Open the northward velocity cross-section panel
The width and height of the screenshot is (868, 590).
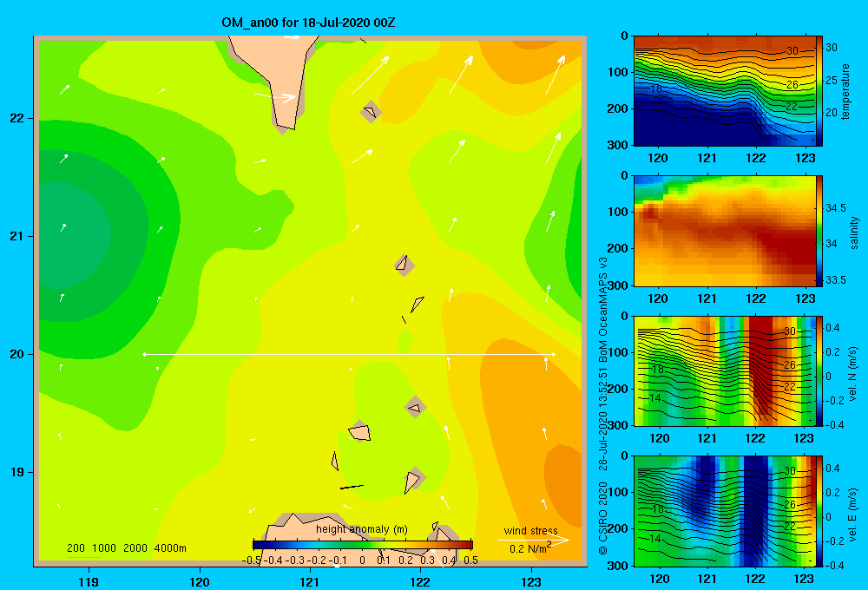725,370
